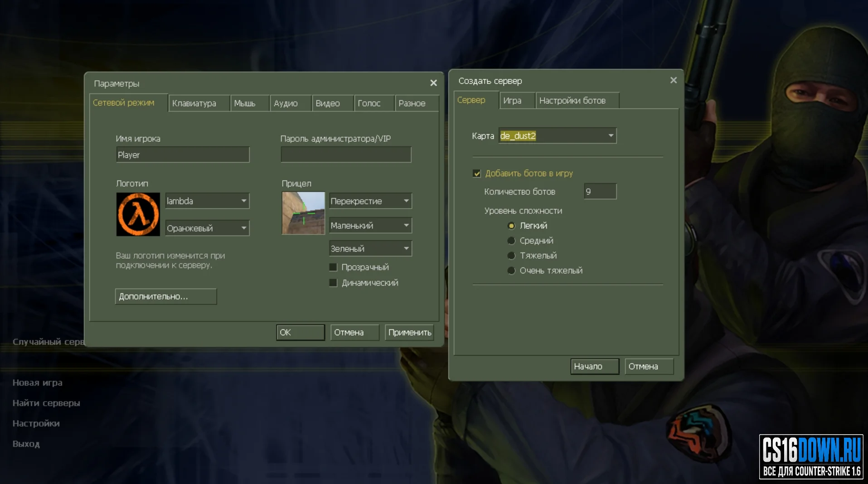Select the Средний difficulty radio button
The image size is (868, 484).
(511, 241)
